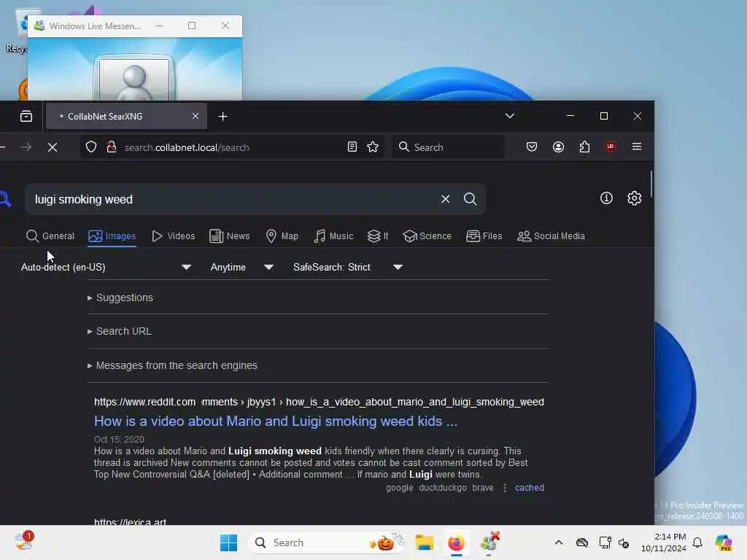
Task: Click the cloud sync tray icon
Action: click(x=581, y=542)
